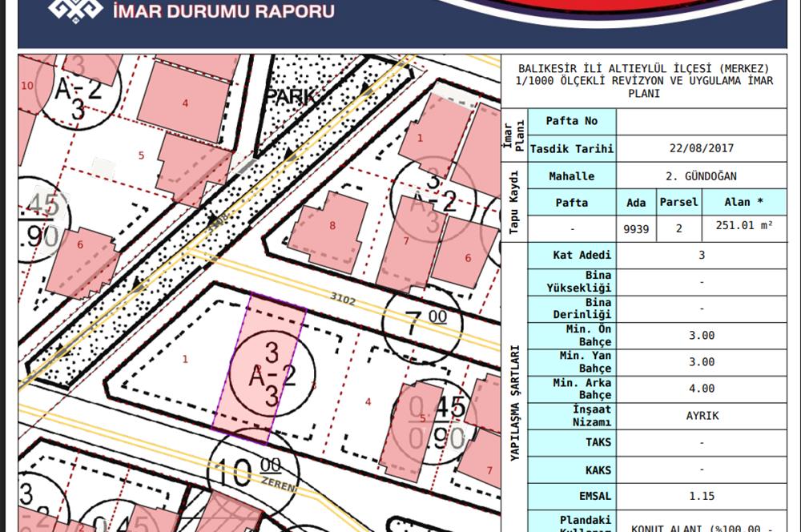Click the pink building numbered 8
801x532 pixels.
click(329, 231)
